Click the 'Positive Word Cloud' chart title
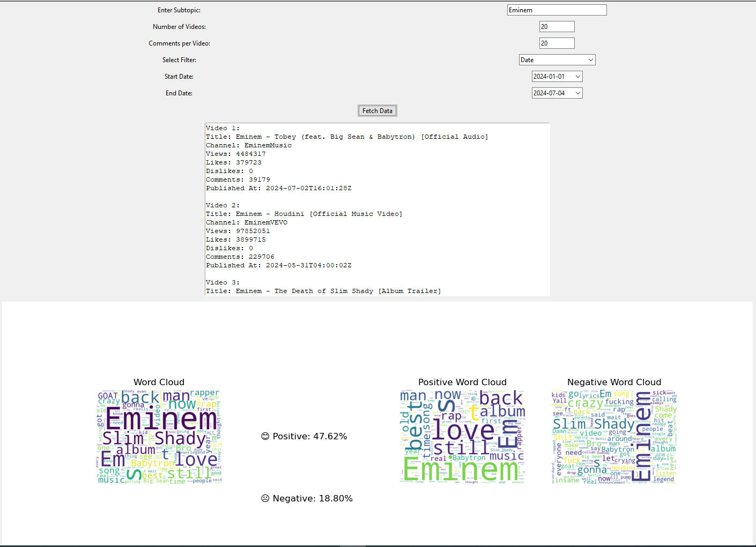Viewport: 756px width, 547px height. (462, 382)
